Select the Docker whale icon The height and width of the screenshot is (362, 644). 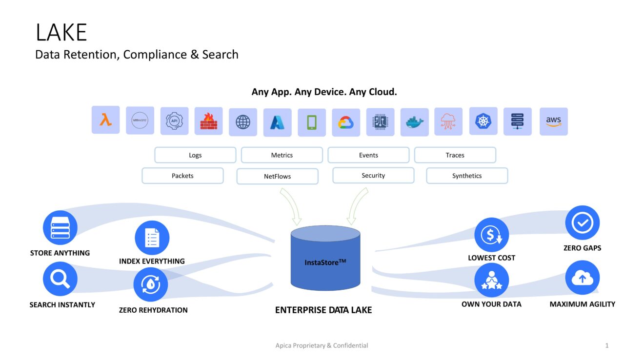coord(415,122)
